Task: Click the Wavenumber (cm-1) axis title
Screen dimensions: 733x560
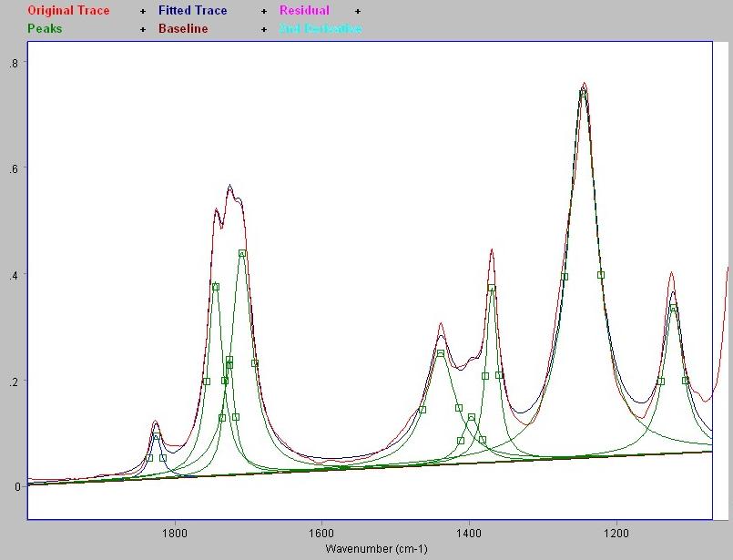Action: pyautogui.click(x=376, y=549)
